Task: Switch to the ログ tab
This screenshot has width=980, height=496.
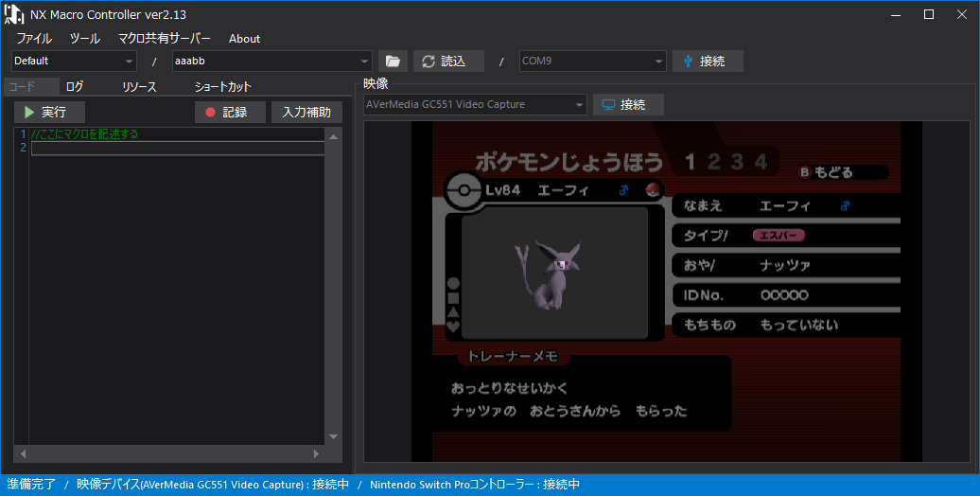Action: click(75, 86)
